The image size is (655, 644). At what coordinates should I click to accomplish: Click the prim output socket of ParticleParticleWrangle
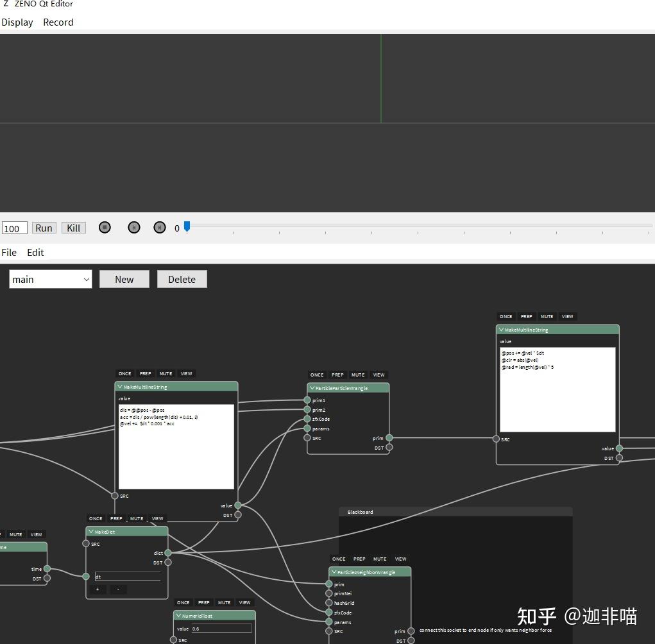click(x=389, y=437)
